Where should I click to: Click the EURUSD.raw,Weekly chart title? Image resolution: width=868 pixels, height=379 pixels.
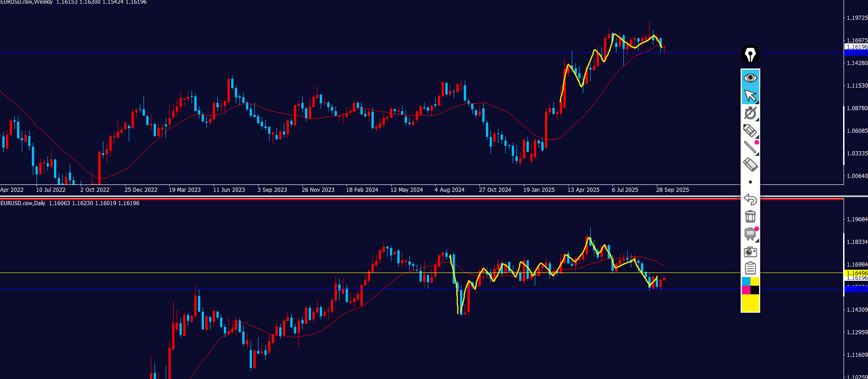pyautogui.click(x=27, y=2)
